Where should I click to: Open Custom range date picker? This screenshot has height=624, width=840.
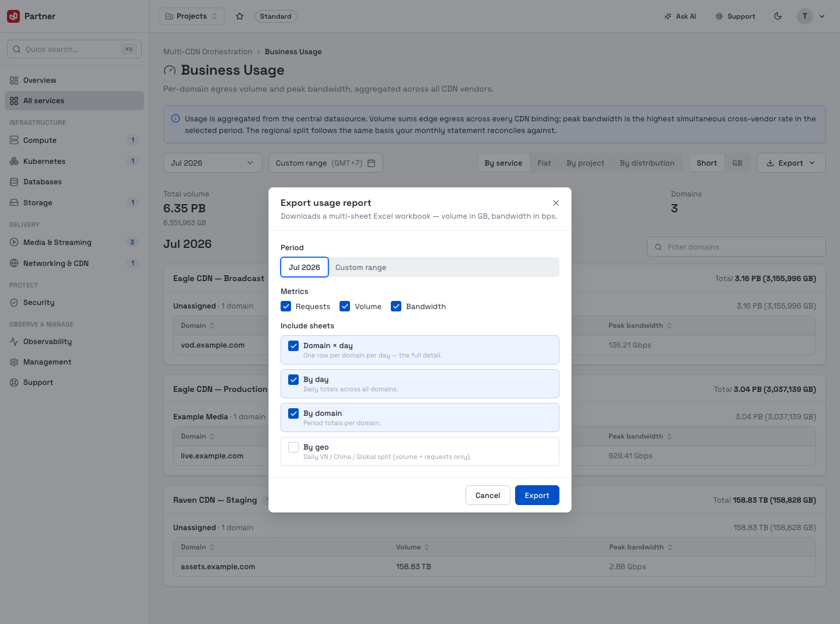click(325, 163)
